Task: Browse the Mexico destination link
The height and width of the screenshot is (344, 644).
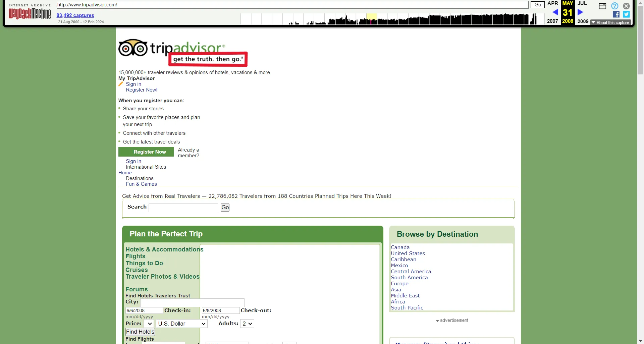Action: click(399, 266)
